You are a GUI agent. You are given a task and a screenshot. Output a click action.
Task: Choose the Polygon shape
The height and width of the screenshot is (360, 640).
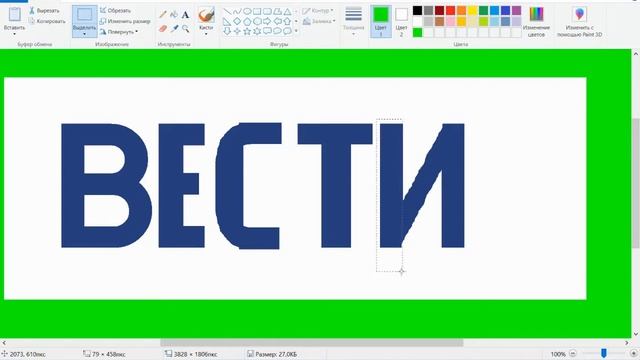277,11
